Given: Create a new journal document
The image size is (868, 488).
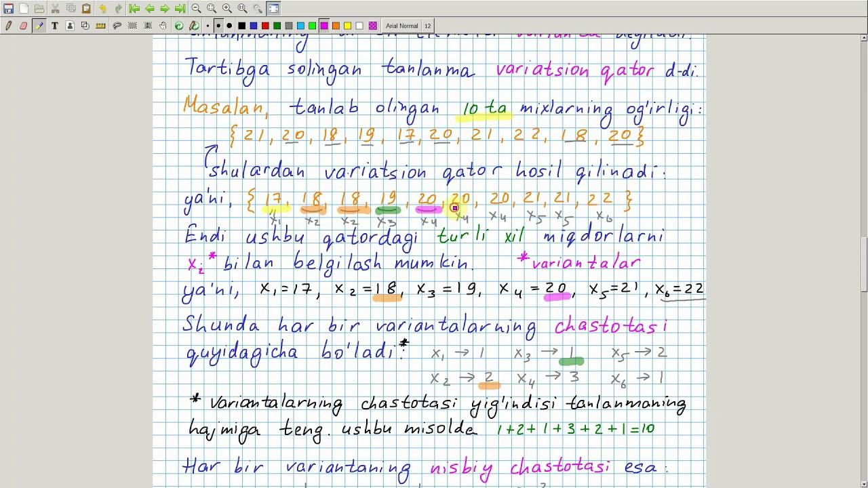Looking at the screenshot, I should coord(24,9).
